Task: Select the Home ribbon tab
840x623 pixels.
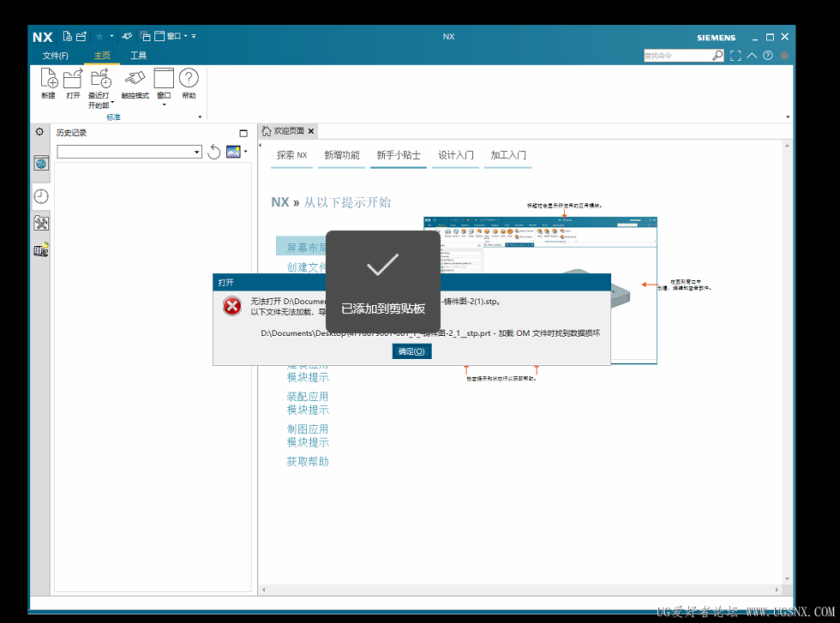Action: pos(102,55)
